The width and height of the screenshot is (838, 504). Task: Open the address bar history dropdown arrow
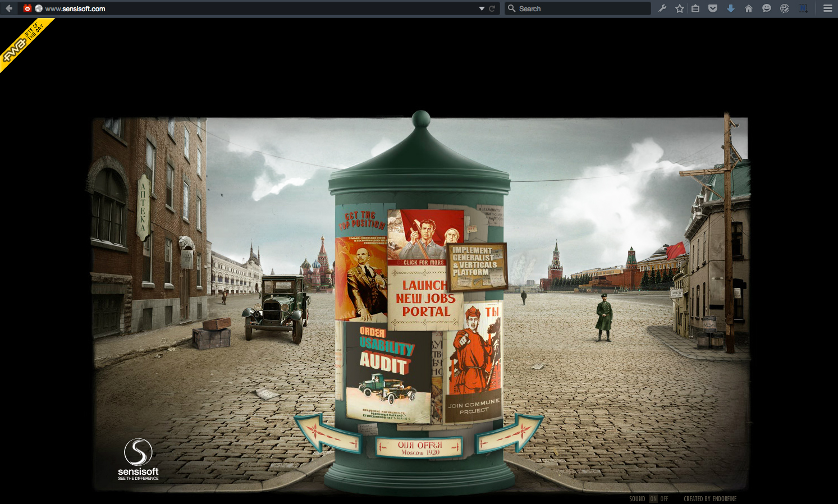coord(482,8)
